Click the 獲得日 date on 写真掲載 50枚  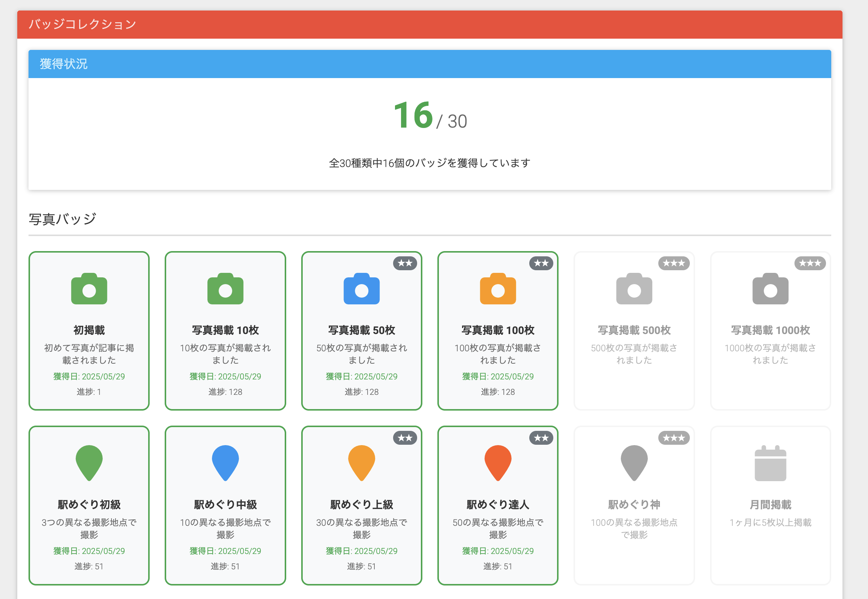[362, 376]
